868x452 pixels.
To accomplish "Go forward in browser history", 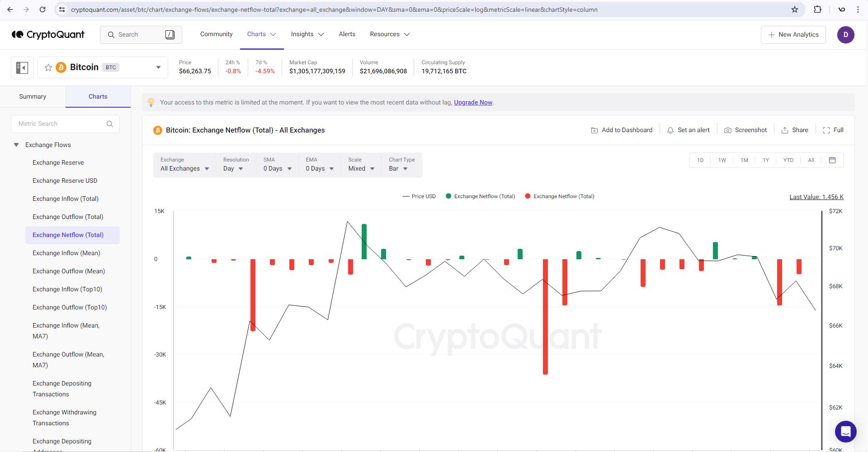I will coord(26,10).
